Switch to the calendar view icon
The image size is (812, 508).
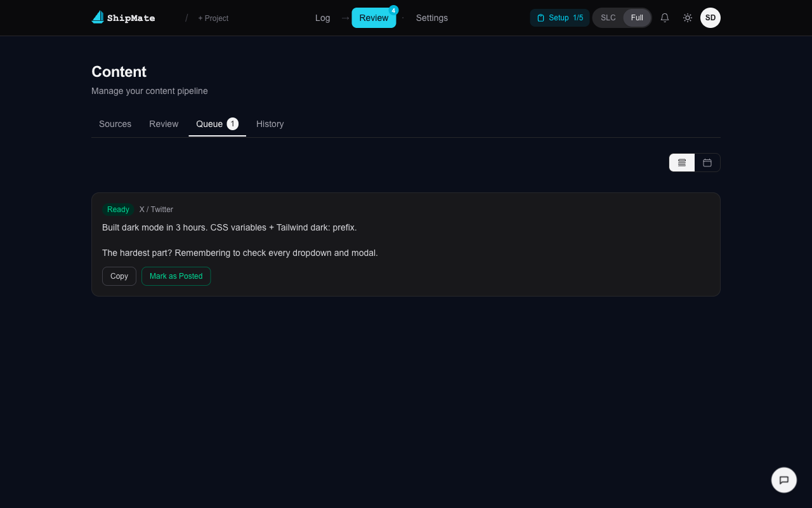[x=707, y=163]
